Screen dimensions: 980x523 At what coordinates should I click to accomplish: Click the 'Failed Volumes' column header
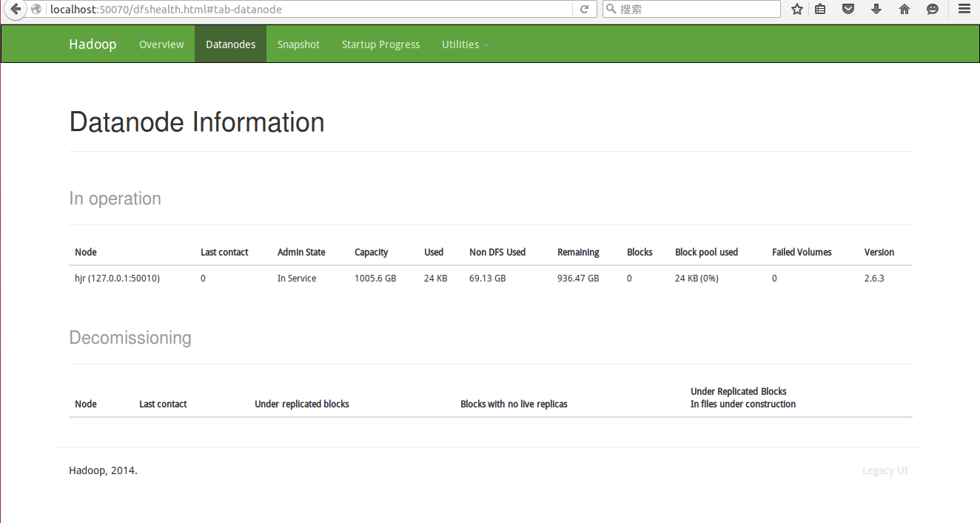(802, 253)
